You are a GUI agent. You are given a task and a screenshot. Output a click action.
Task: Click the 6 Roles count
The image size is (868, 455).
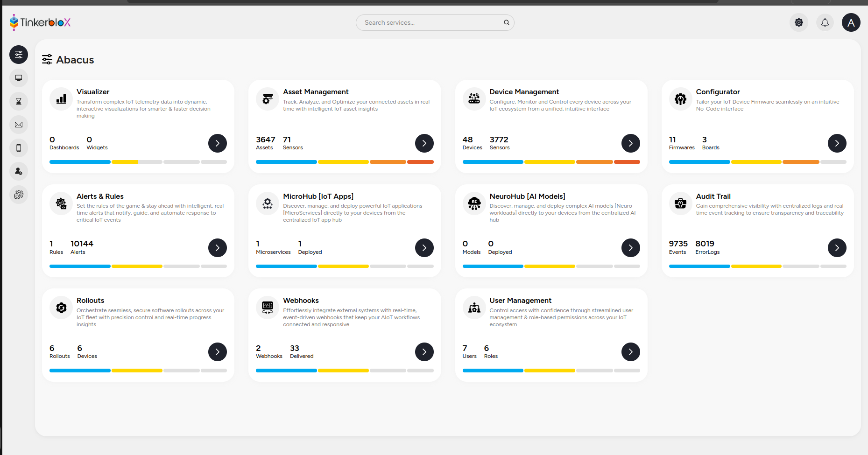click(x=491, y=351)
